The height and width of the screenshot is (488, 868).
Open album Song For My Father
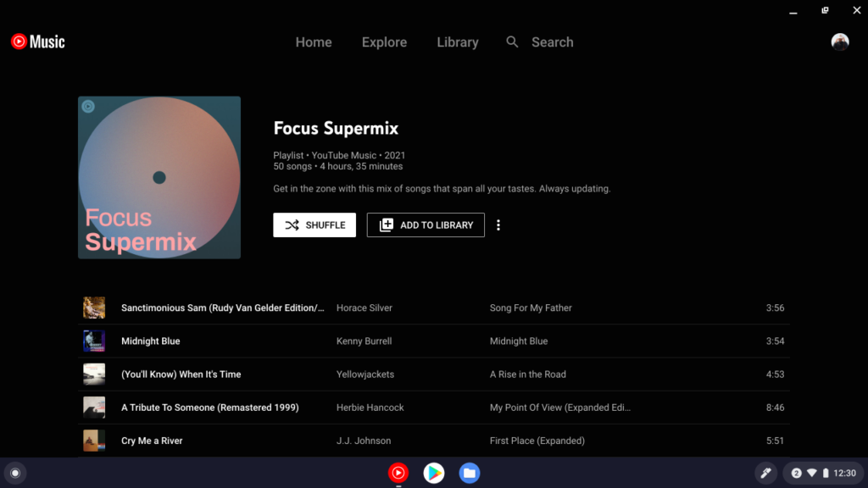pos(531,308)
